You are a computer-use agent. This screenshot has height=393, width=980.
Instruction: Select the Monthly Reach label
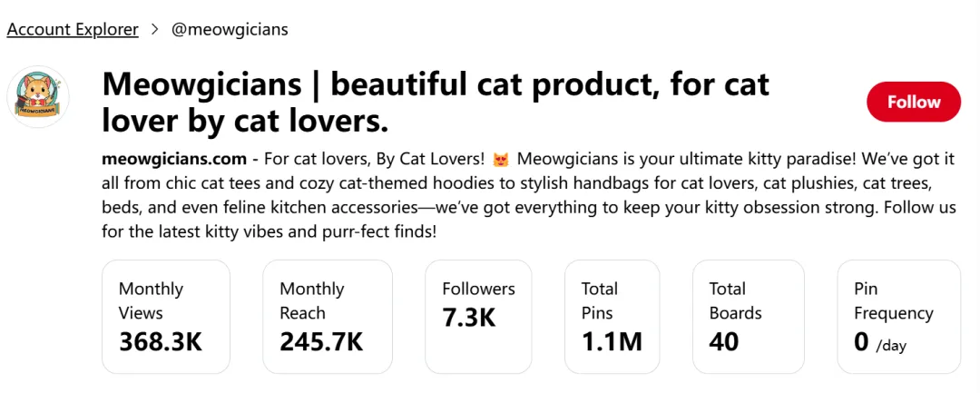click(x=311, y=300)
